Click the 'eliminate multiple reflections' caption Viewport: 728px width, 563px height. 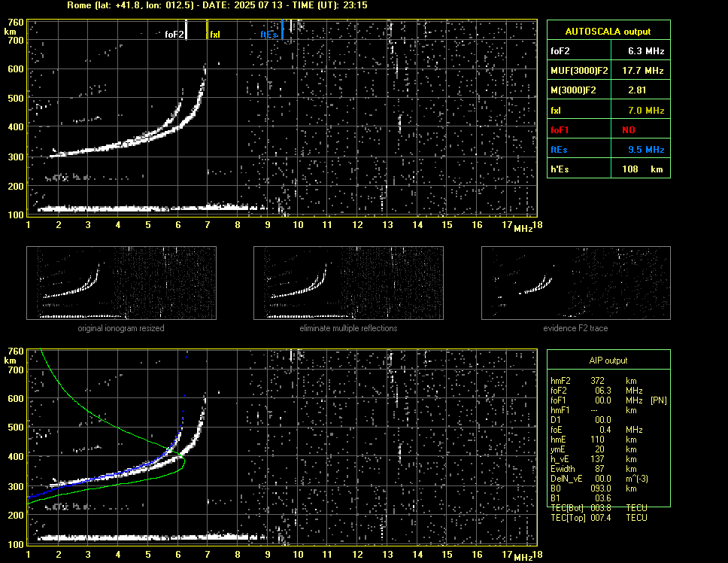pyautogui.click(x=348, y=328)
